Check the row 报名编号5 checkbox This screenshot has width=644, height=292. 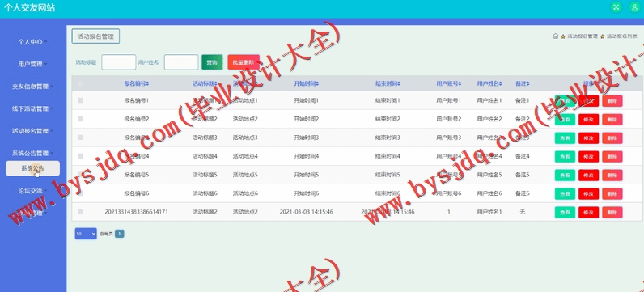pos(81,175)
